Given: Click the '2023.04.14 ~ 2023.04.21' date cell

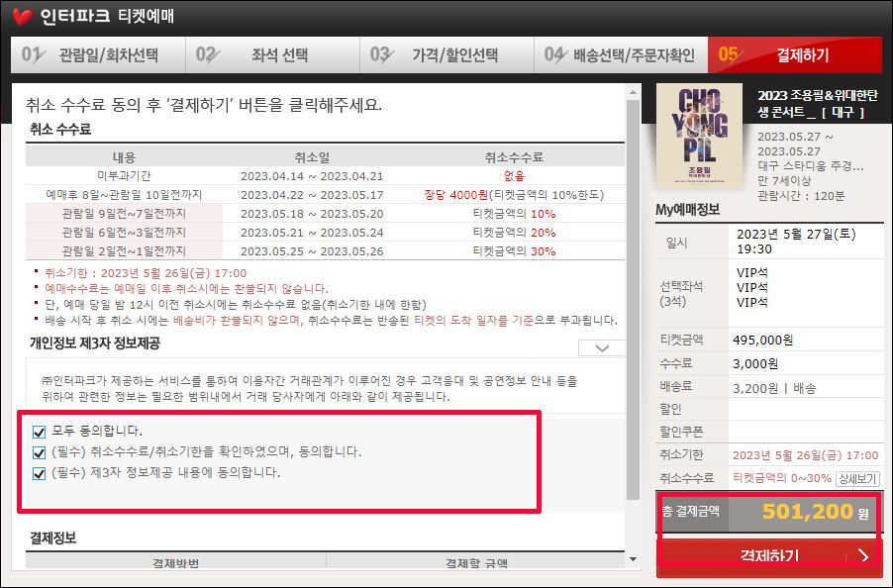Looking at the screenshot, I should (x=312, y=176).
